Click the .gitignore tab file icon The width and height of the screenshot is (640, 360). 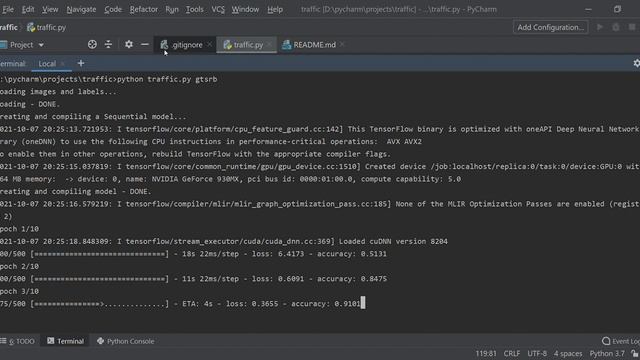[164, 44]
